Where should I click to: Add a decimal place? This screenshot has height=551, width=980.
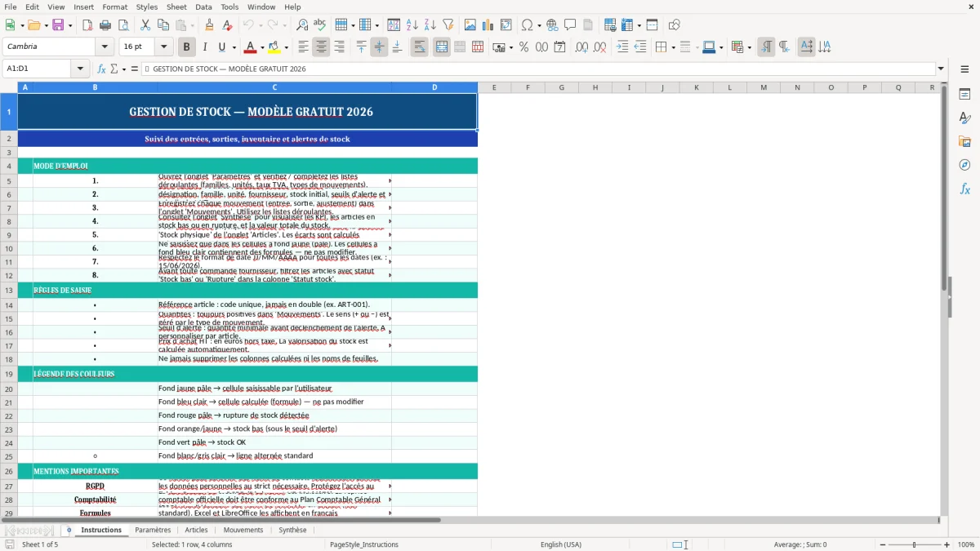(581, 47)
